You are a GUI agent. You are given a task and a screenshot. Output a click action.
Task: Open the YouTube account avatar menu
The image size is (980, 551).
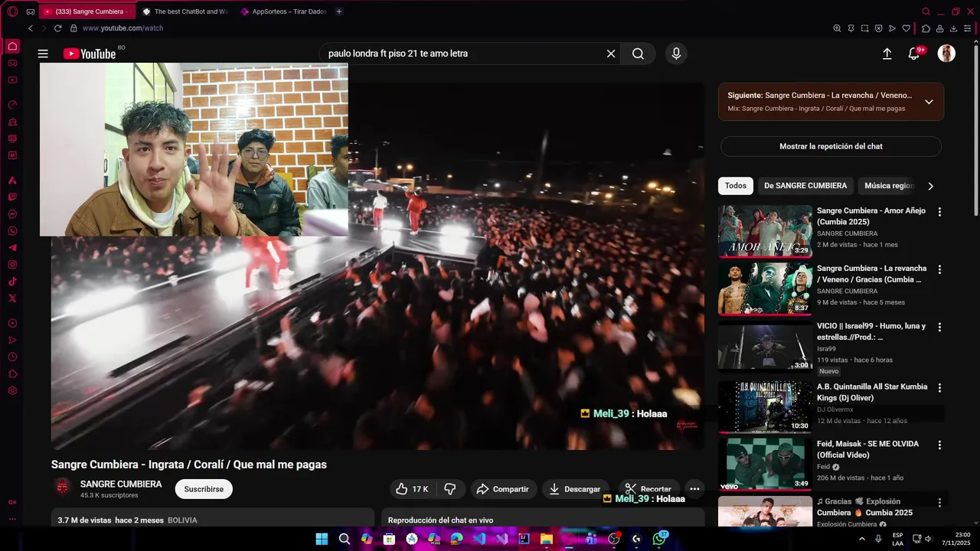(x=947, y=54)
